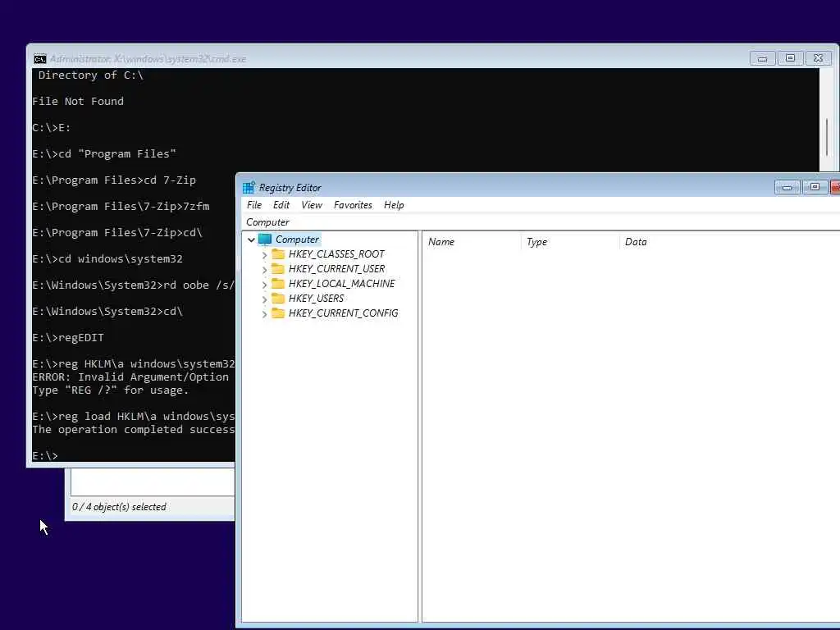Select the HKEY_CLASSES_ROOT tree label

[x=336, y=254]
